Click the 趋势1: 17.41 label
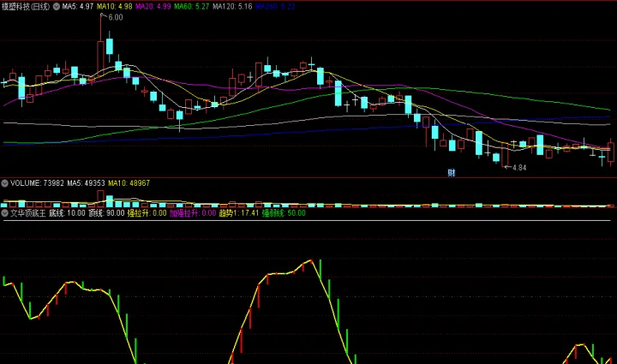Screen dimensions: 617x364 [x=239, y=212]
